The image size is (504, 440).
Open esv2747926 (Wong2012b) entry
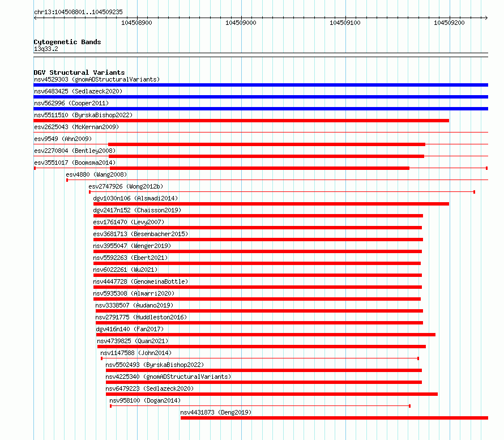[x=126, y=186]
